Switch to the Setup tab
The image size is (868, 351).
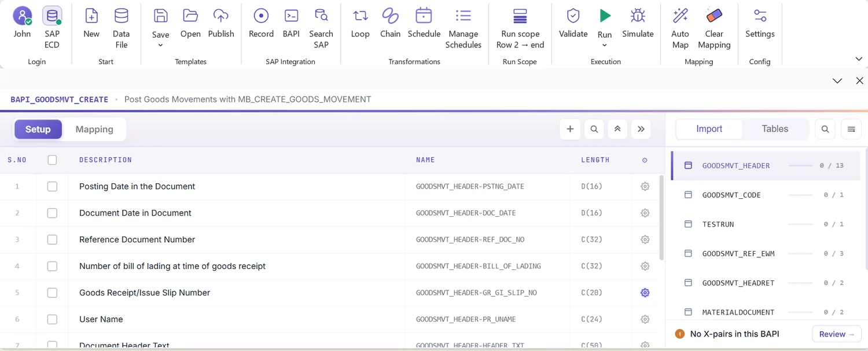coord(38,129)
